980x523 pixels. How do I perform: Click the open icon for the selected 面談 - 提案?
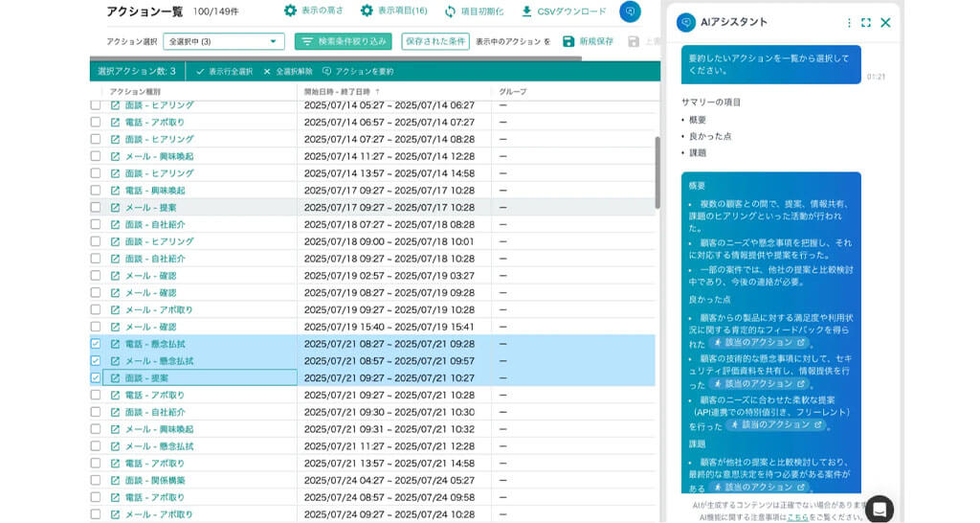(115, 377)
